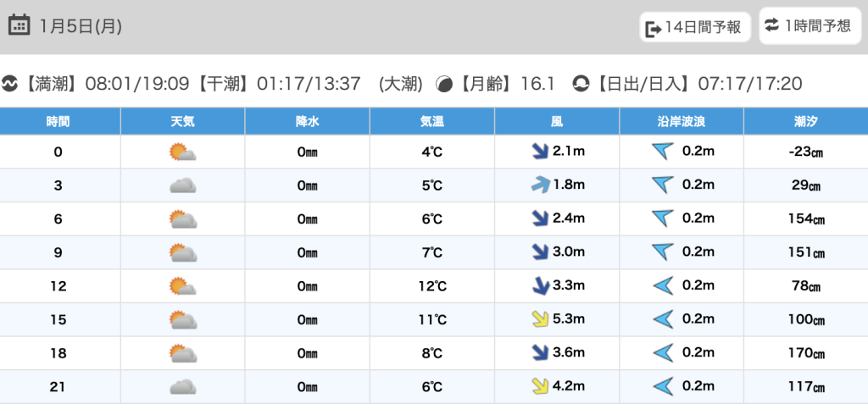Image resolution: width=868 pixels, height=404 pixels.
Task: Click the wave direction arrow at hour 0
Action: click(662, 152)
